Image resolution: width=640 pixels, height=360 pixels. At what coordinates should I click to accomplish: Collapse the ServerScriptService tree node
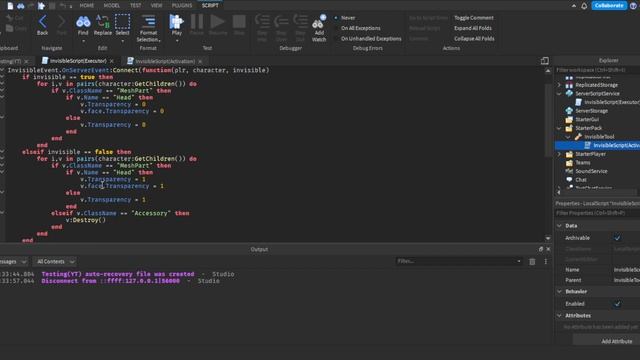(x=559, y=93)
